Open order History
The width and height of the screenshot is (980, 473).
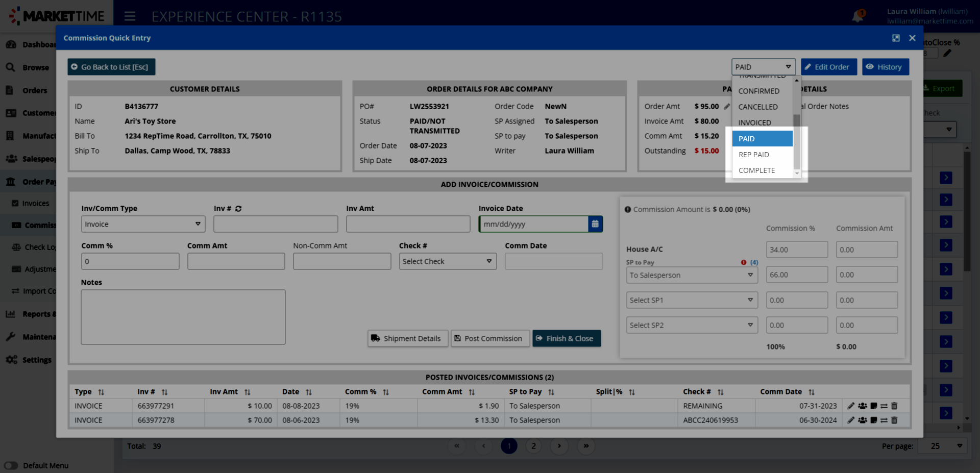point(885,67)
